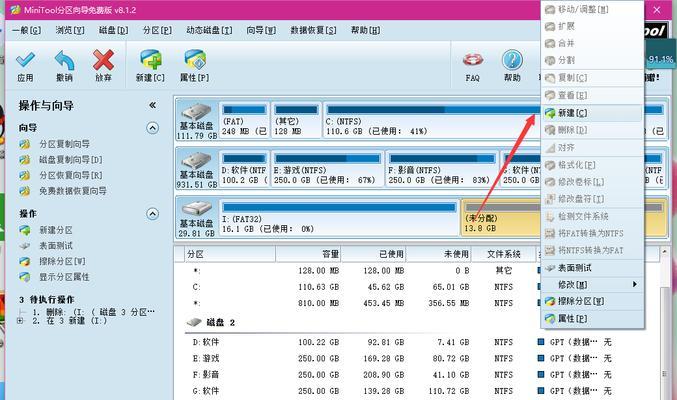The height and width of the screenshot is (400, 677).
Task: Click 新建分区 in the operations panel
Action: point(56,230)
